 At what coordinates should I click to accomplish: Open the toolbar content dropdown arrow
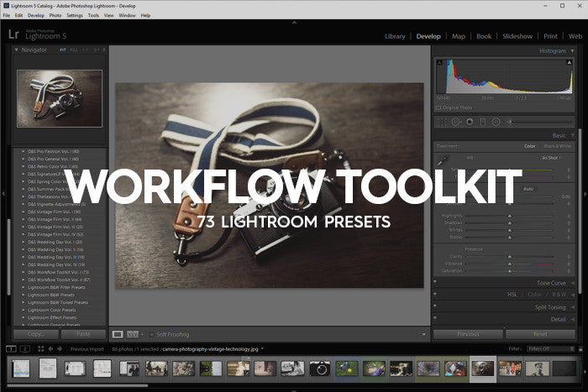(x=423, y=334)
